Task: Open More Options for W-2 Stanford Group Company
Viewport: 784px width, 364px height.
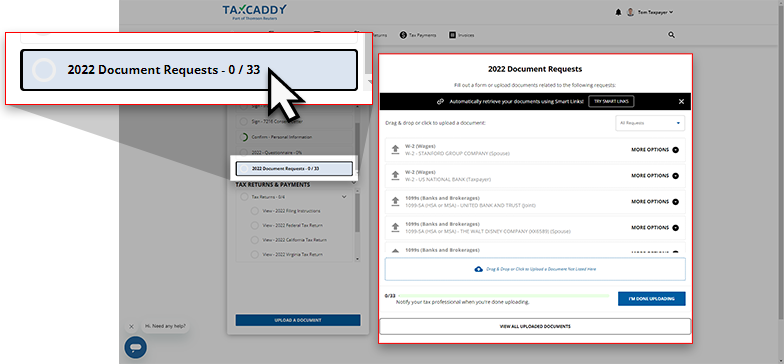Action: pos(655,150)
